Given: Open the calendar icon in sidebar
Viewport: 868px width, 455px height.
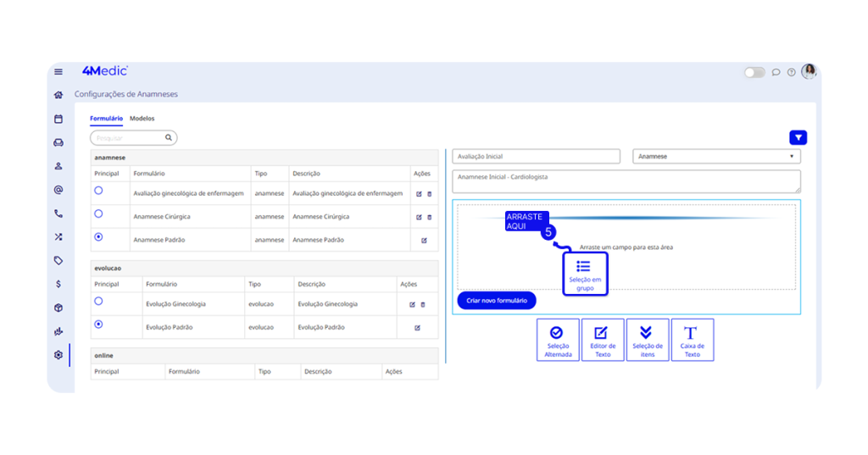Looking at the screenshot, I should 58,119.
